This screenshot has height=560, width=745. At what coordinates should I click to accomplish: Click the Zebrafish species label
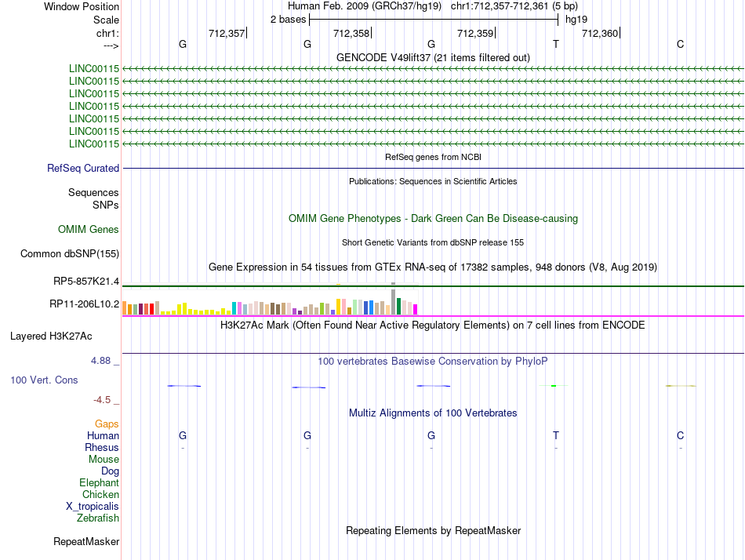click(x=98, y=518)
